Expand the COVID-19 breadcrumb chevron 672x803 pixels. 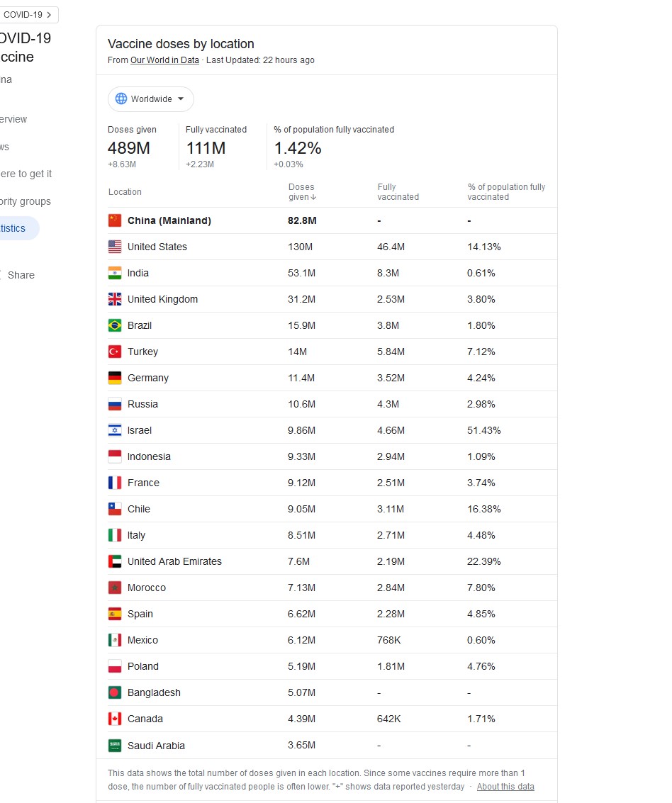tap(48, 14)
